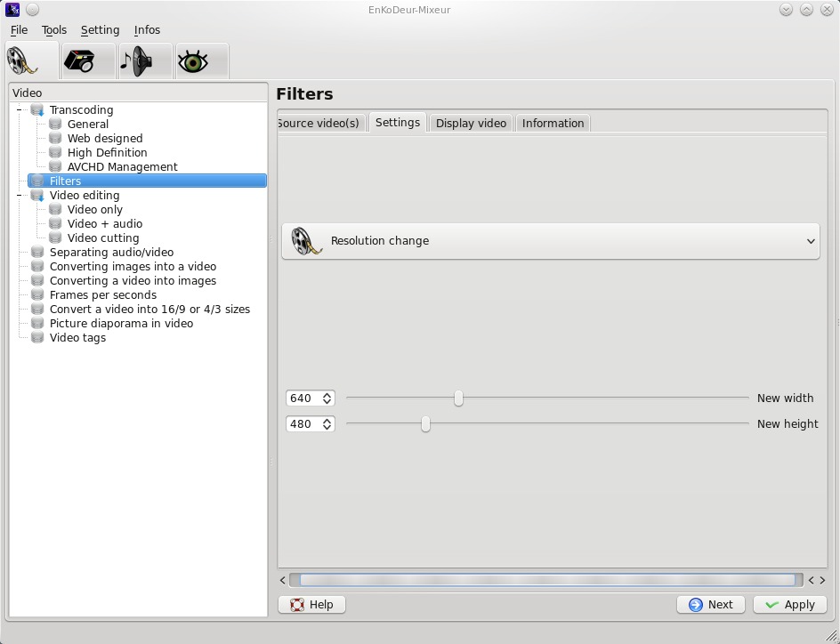Click the New width spinbox arrows

click(327, 398)
